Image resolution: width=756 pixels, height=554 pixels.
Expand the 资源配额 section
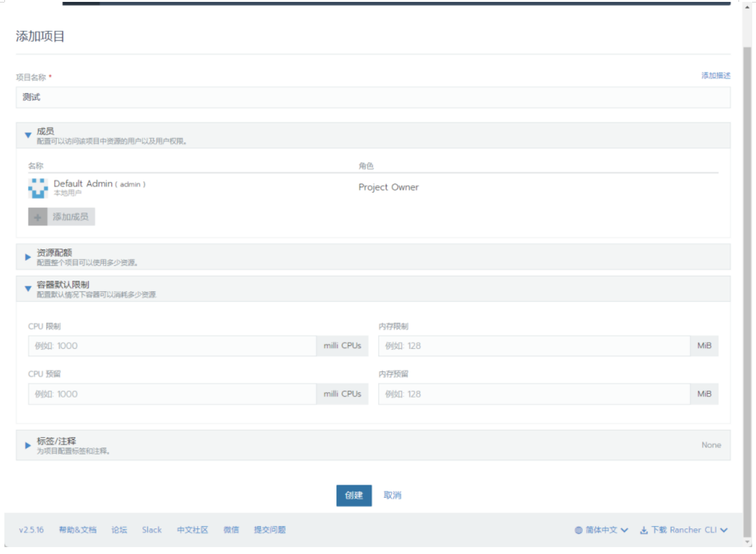28,257
